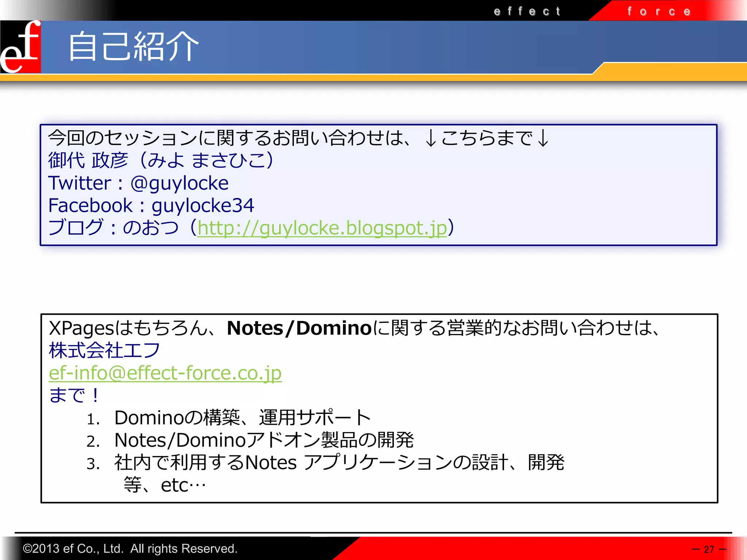747x560 pixels.
Task: Open the guylocke.blogspot.jp blog link
Action: tap(322, 228)
